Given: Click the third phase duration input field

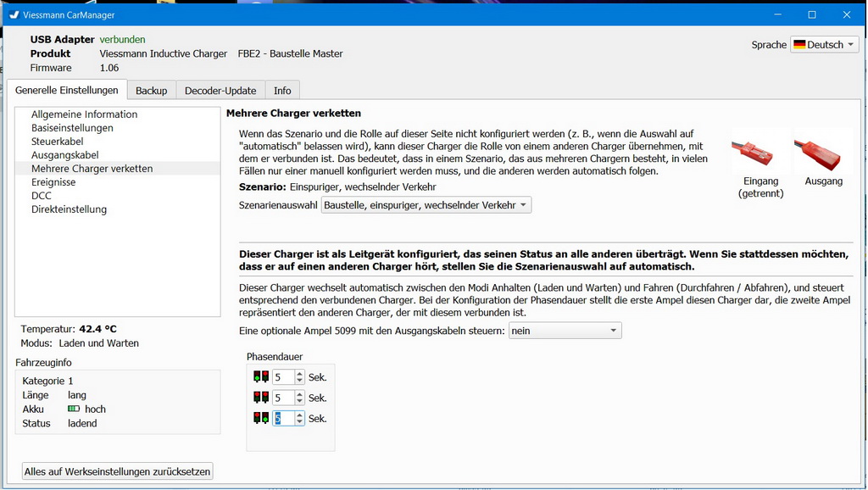Looking at the screenshot, I should click(x=283, y=418).
